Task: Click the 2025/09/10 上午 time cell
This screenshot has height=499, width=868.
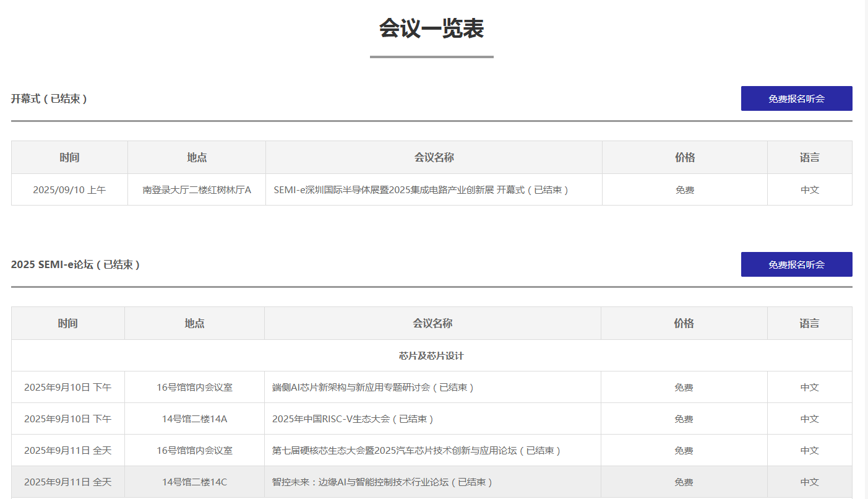Action: pyautogui.click(x=69, y=190)
